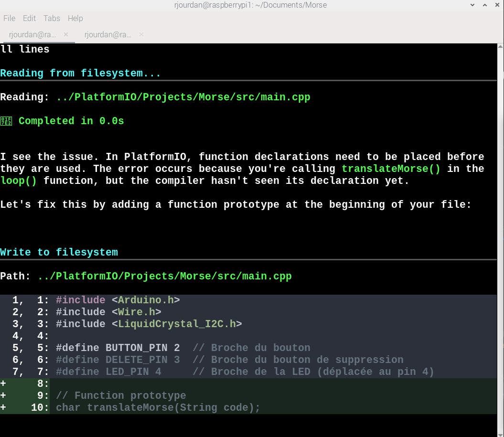This screenshot has height=437, width=504.
Task: Close the first terminal tab
Action: pyautogui.click(x=66, y=34)
